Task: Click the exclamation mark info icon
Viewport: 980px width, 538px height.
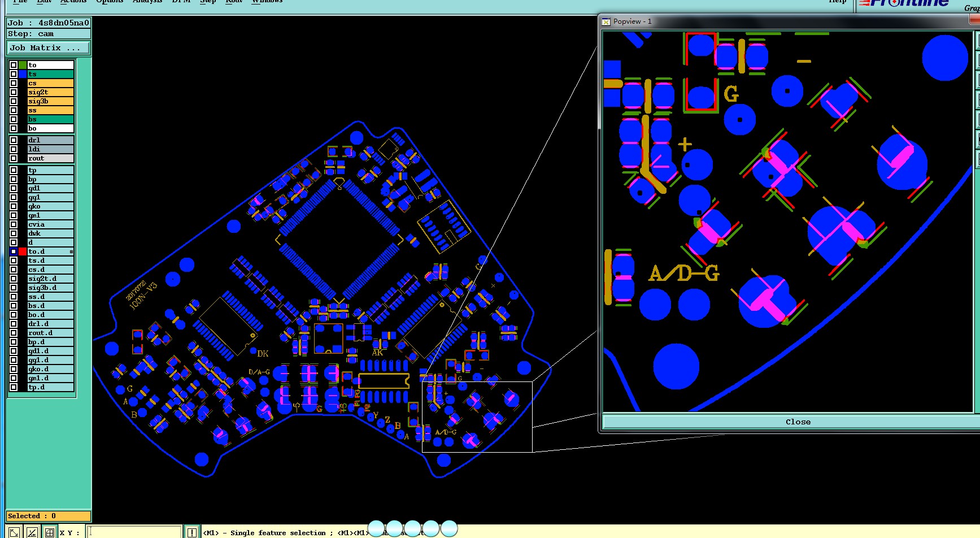Action: (x=192, y=532)
